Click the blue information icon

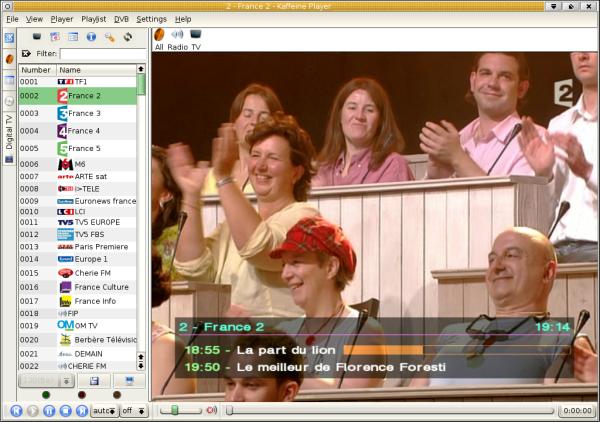[91, 37]
